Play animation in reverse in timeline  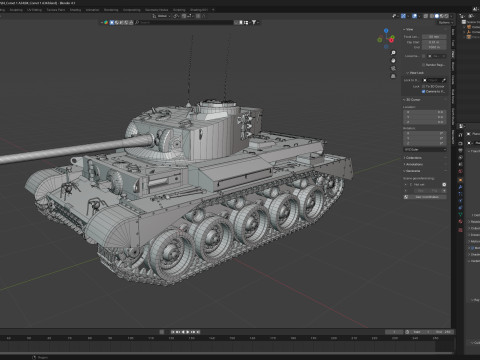[x=183, y=332]
